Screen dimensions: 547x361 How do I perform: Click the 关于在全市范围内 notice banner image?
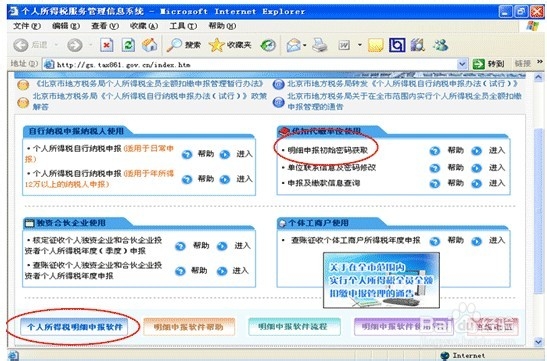381,280
